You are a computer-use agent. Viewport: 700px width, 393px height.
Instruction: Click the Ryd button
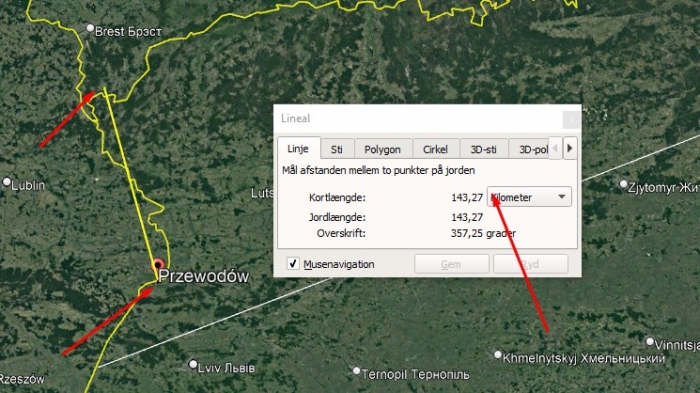click(531, 264)
